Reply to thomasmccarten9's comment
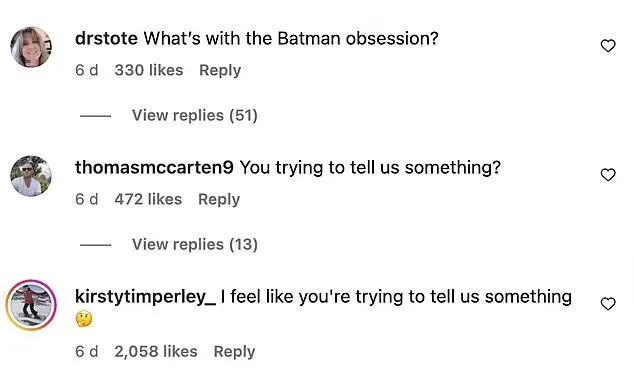The width and height of the screenshot is (634, 380). 219,200
